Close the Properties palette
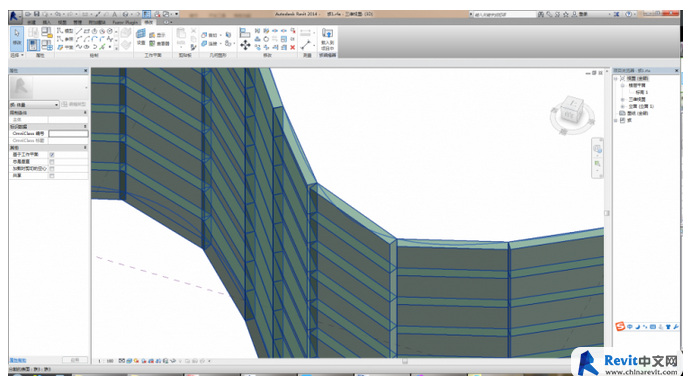Viewport: 688px width, 384px height. [86, 71]
